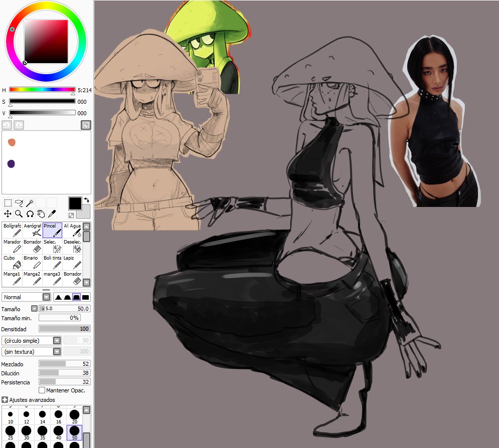Image resolution: width=499 pixels, height=448 pixels.
Task: Swap foreground and background colors
Action: tap(86, 200)
